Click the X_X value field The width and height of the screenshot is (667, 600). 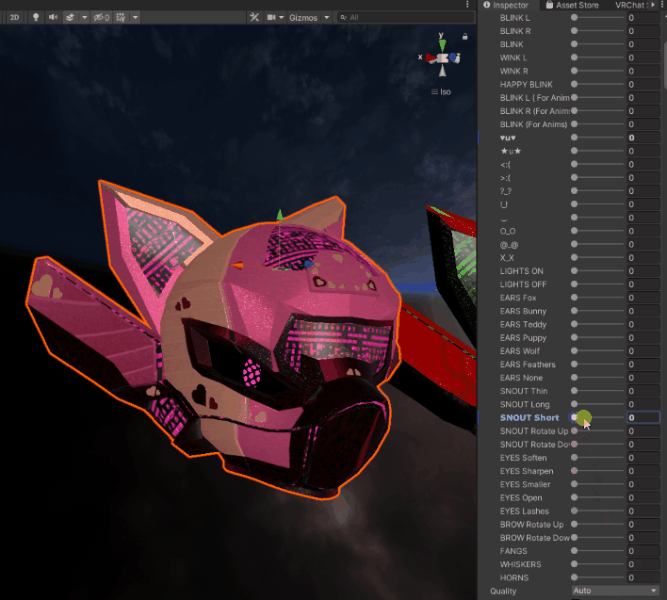coord(643,257)
